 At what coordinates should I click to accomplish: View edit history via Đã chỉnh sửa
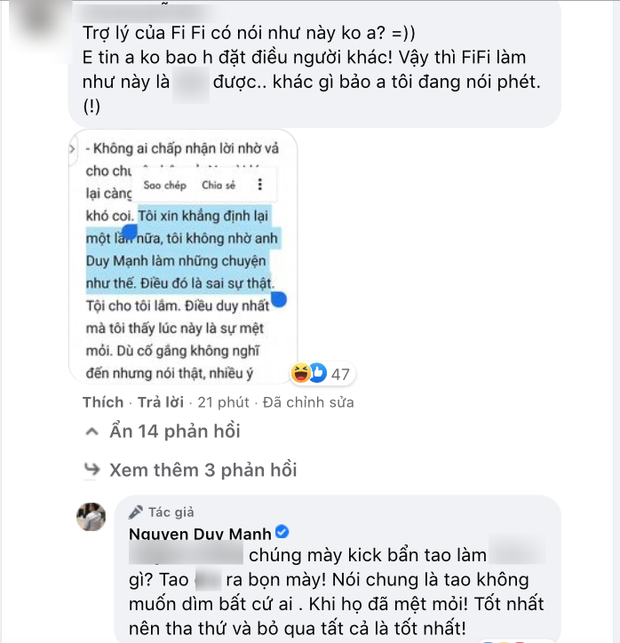click(x=308, y=402)
